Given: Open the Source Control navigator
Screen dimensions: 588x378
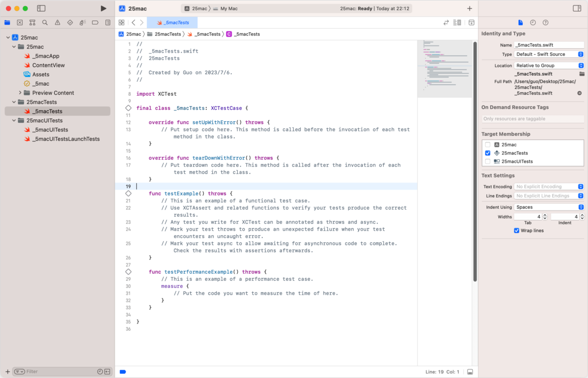Looking at the screenshot, I should pos(20,23).
